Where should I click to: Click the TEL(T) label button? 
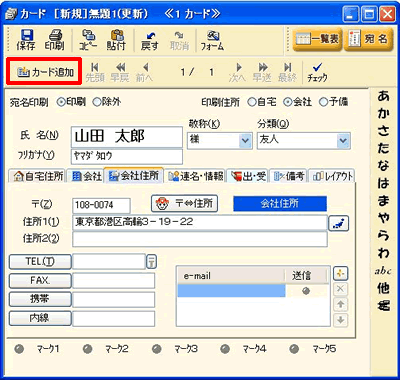(40, 262)
